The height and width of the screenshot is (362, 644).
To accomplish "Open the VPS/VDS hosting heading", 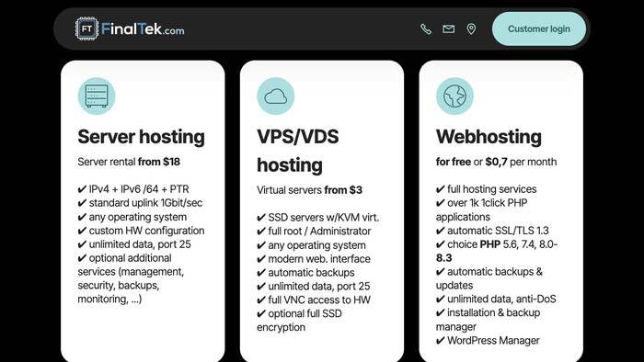I will tap(298, 151).
